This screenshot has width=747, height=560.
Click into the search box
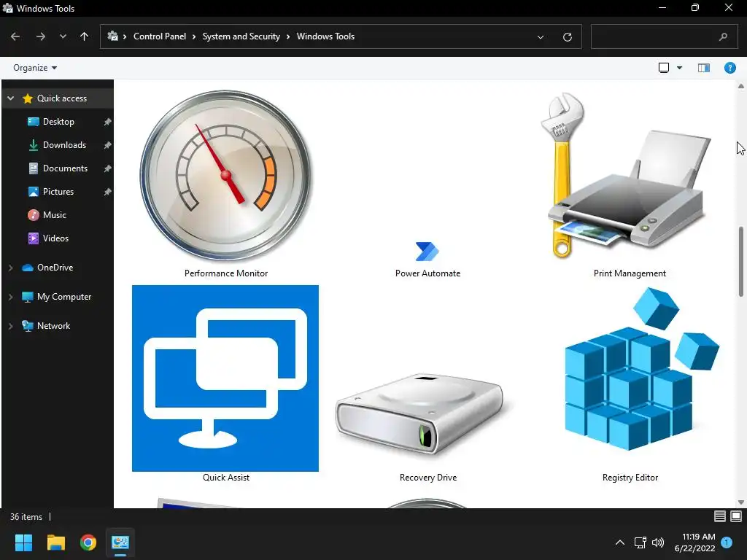tap(664, 36)
